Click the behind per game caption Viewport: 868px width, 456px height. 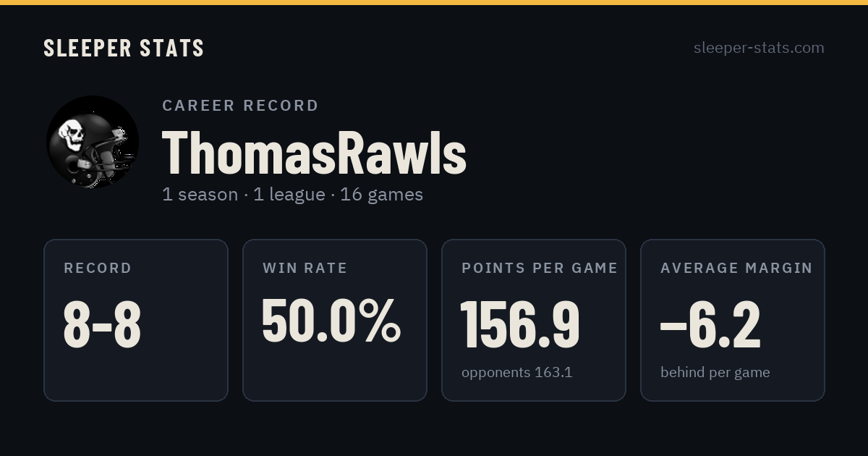715,373
